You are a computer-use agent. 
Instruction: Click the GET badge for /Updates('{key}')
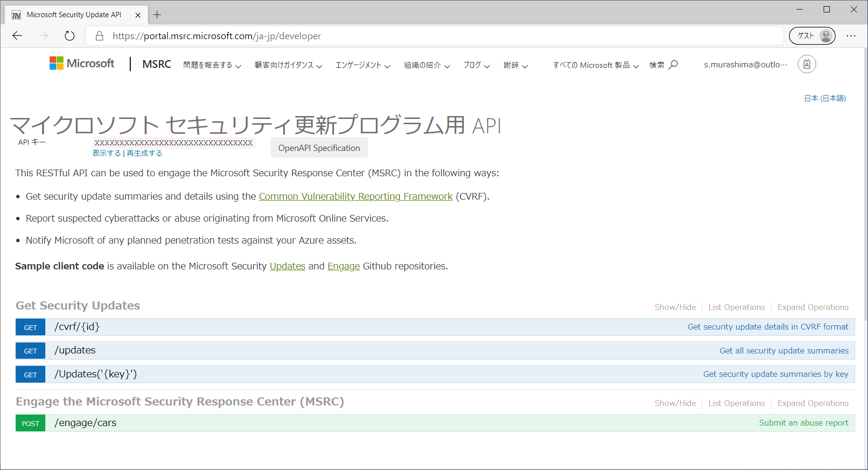pos(31,374)
